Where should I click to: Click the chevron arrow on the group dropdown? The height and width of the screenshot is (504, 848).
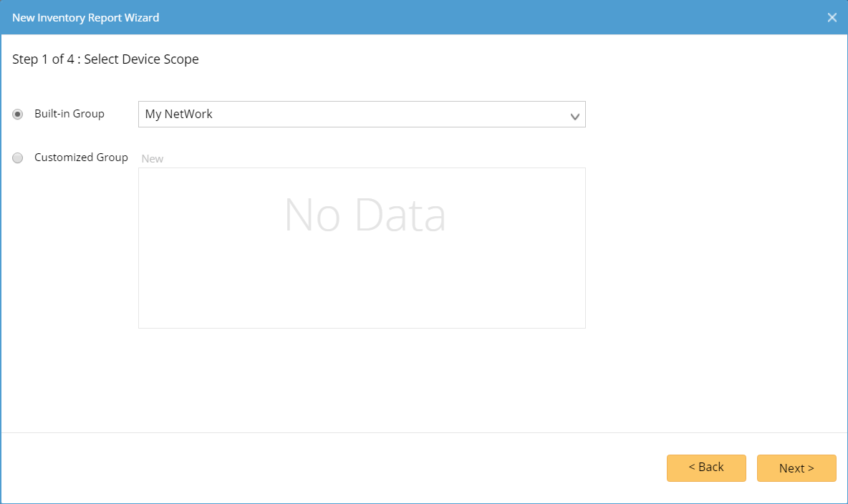click(574, 116)
